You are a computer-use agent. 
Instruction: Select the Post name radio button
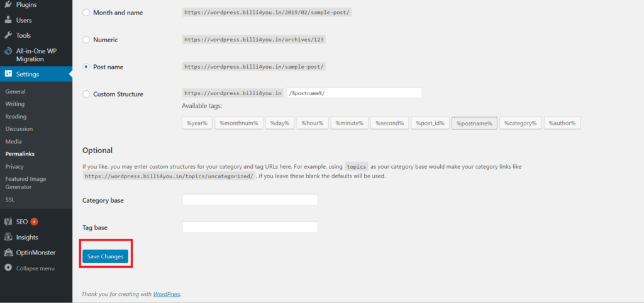[86, 67]
